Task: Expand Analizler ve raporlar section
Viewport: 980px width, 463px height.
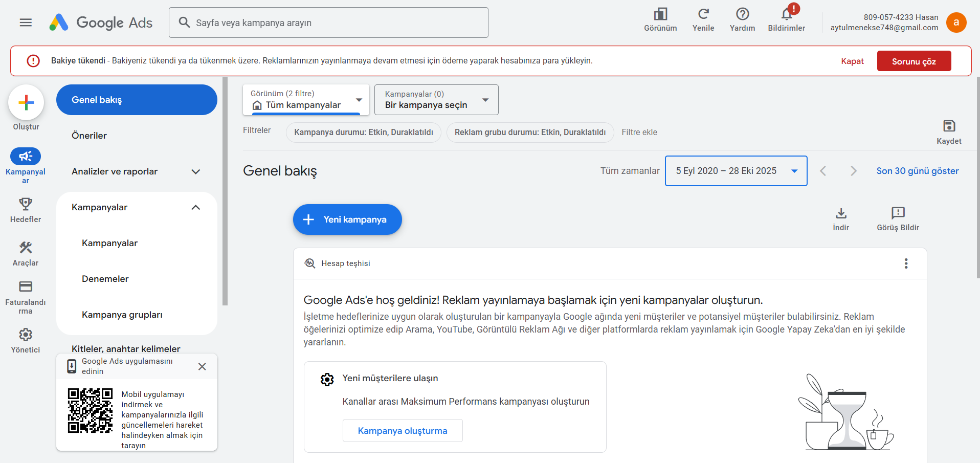Action: [195, 171]
